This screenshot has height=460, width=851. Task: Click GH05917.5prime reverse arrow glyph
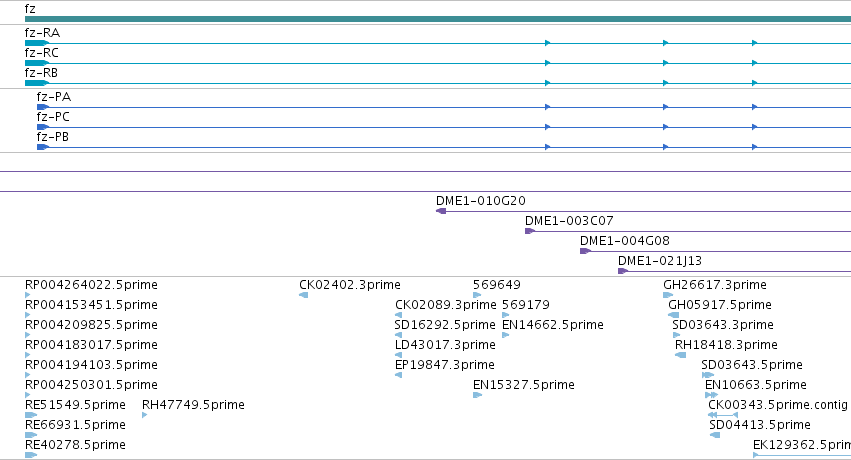tap(674, 315)
